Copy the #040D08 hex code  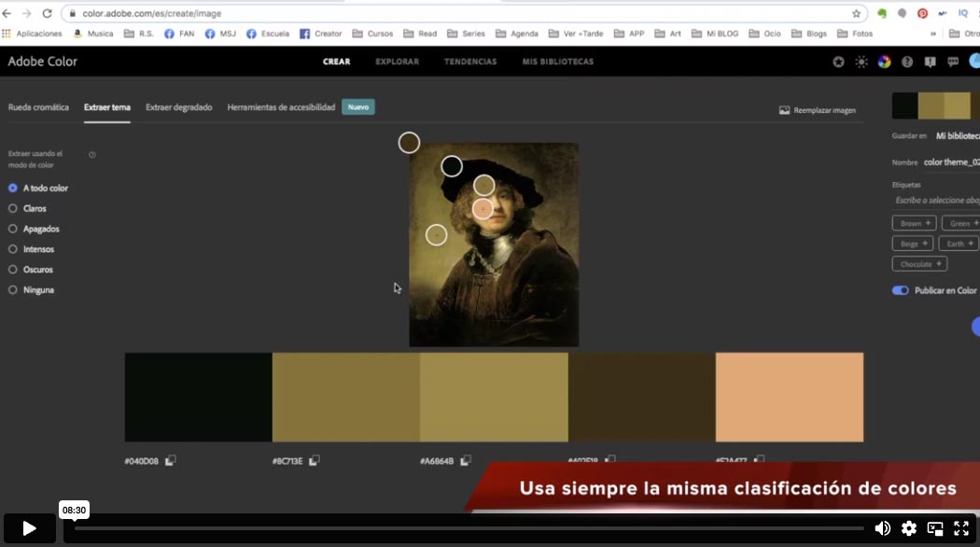coord(170,461)
